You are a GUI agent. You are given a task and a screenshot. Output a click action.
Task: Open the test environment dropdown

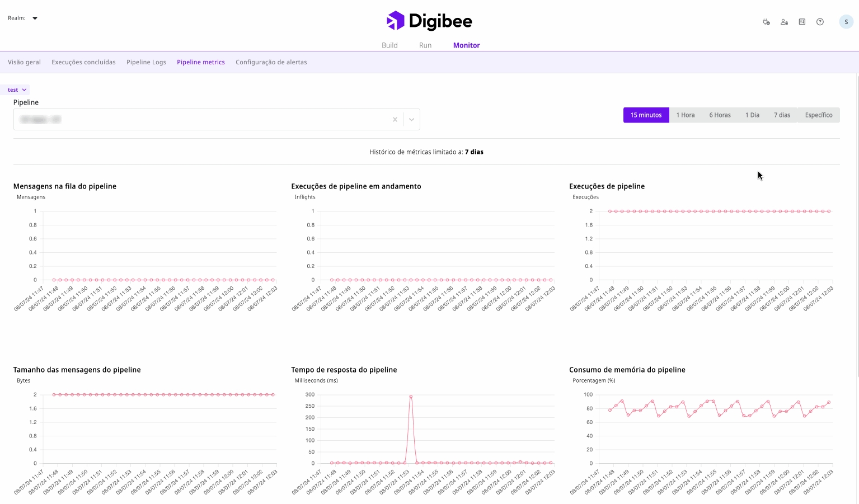tap(17, 90)
